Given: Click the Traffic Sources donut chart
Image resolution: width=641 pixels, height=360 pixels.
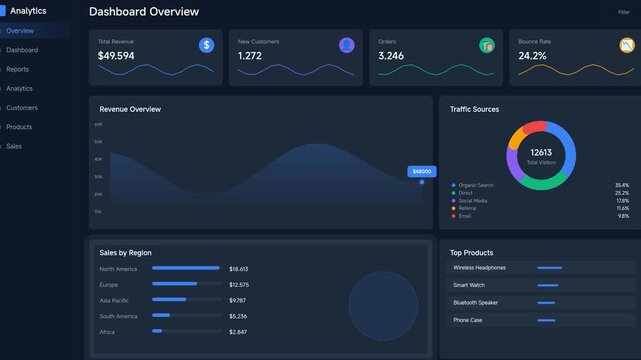Looking at the screenshot, I should point(541,155).
